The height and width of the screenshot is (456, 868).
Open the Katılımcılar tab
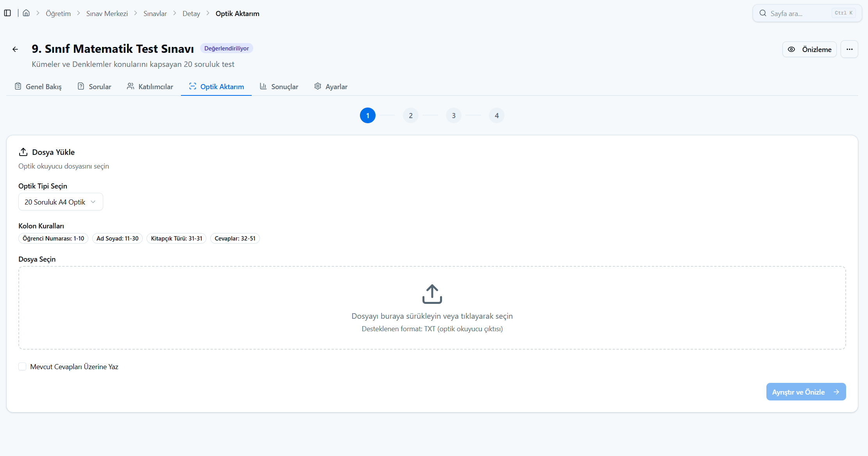150,86
